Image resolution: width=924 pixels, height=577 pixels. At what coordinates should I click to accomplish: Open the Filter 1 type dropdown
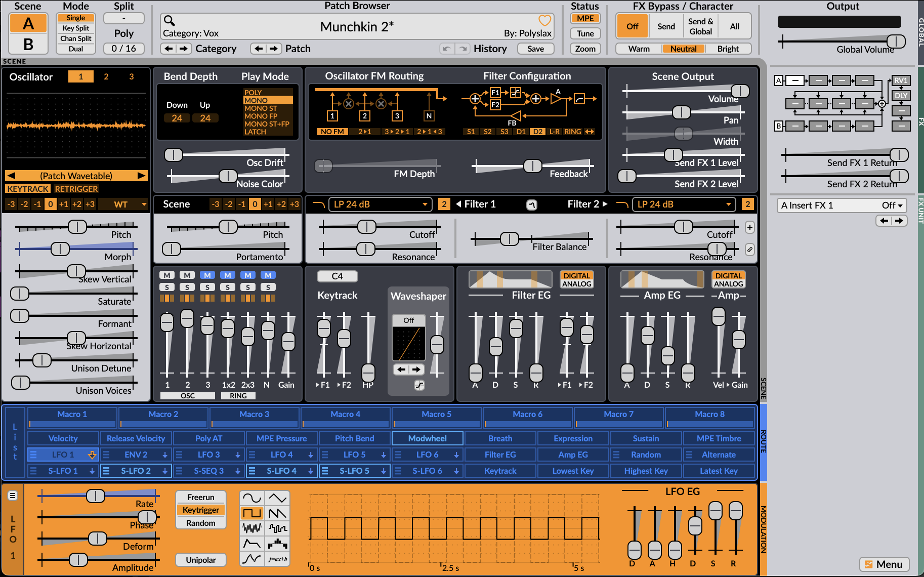pos(381,204)
